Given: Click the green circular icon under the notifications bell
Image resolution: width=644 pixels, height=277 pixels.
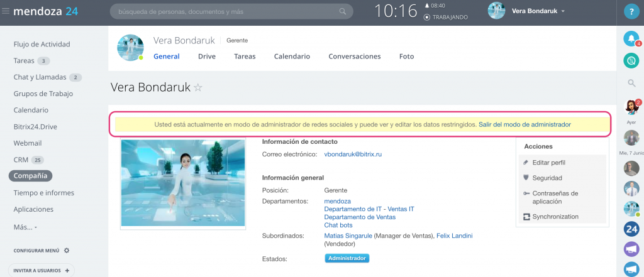Looking at the screenshot, I should [x=631, y=61].
